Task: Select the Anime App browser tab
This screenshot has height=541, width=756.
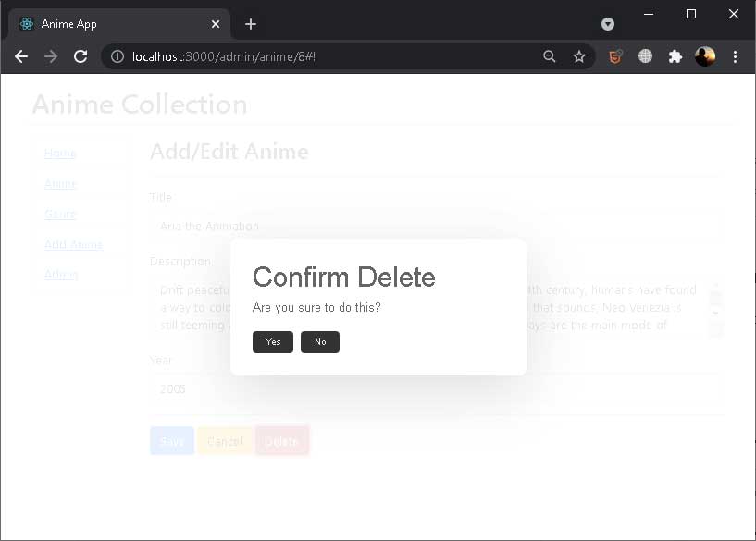Action: pos(111,24)
